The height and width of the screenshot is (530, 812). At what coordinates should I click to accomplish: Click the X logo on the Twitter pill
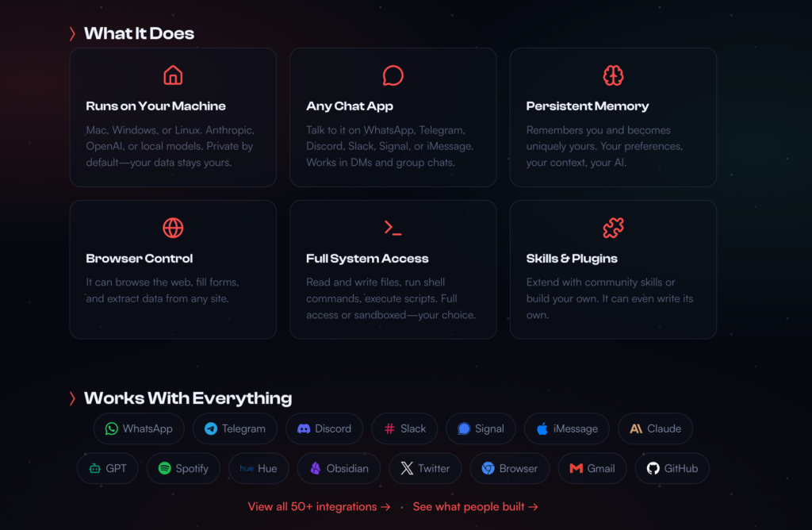(407, 468)
